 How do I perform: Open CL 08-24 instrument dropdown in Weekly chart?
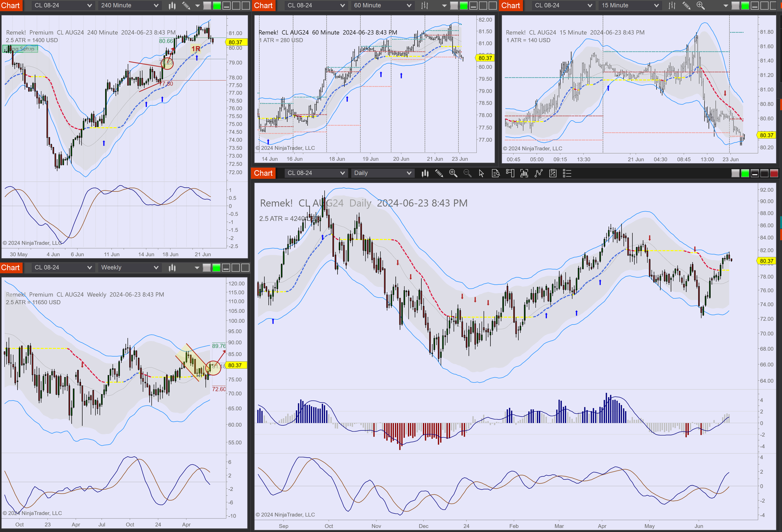pos(63,267)
